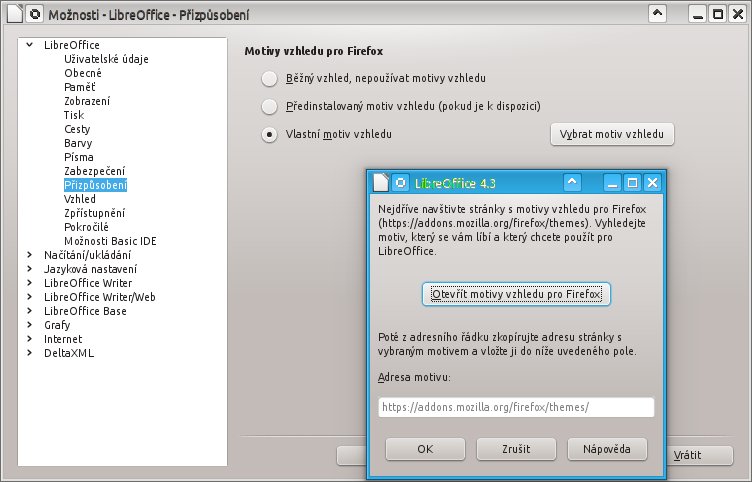This screenshot has height=482, width=752.
Task: Select Paměť in the options tree
Action: 80,87
